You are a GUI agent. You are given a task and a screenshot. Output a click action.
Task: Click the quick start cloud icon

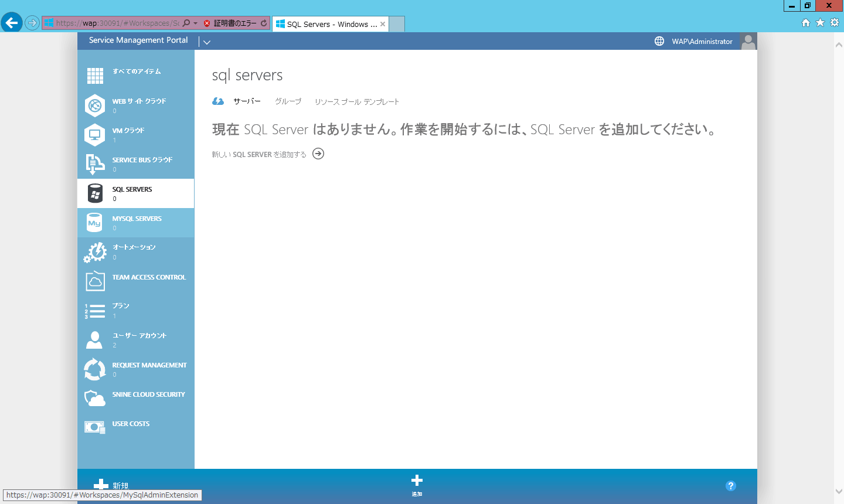[x=218, y=101]
